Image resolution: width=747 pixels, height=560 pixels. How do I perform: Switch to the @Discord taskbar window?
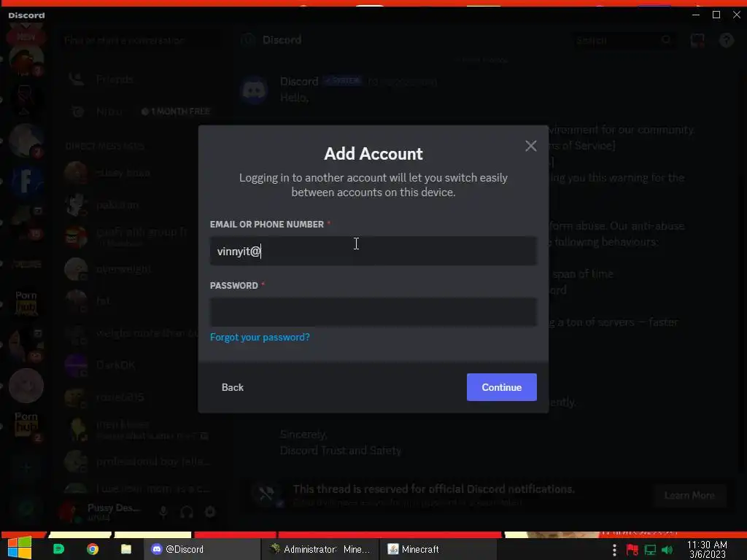(x=201, y=549)
